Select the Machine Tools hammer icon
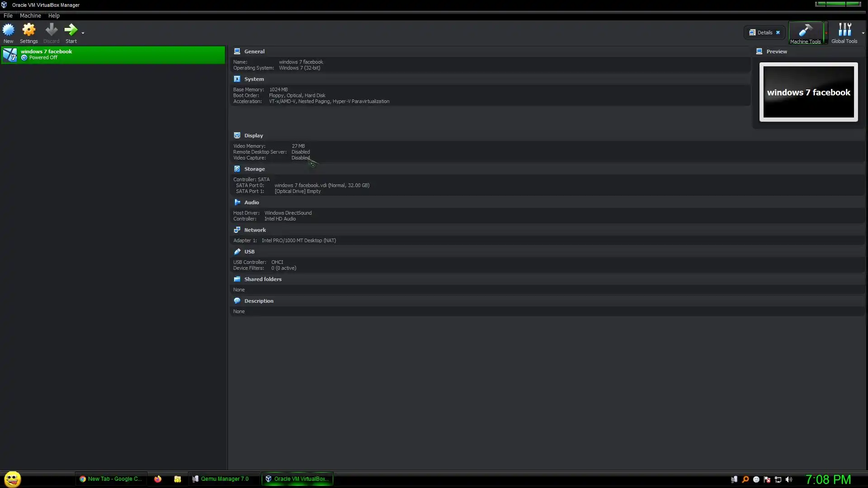This screenshot has height=488, width=868. click(x=805, y=31)
